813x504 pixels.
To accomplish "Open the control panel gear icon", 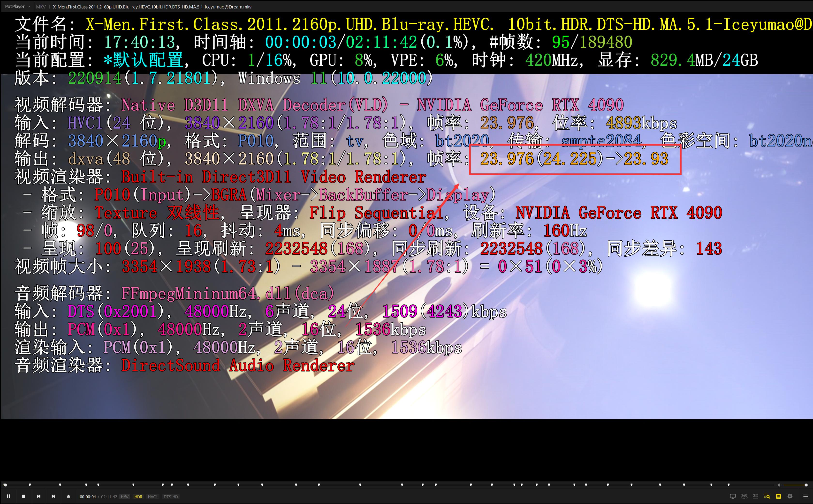I will [790, 496].
